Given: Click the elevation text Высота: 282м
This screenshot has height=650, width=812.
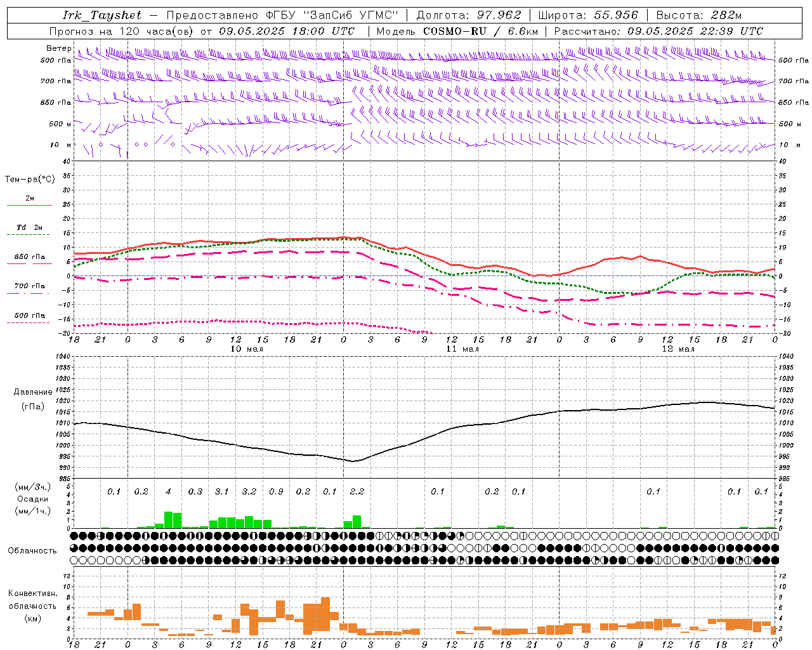Looking at the screenshot, I should pos(699,15).
